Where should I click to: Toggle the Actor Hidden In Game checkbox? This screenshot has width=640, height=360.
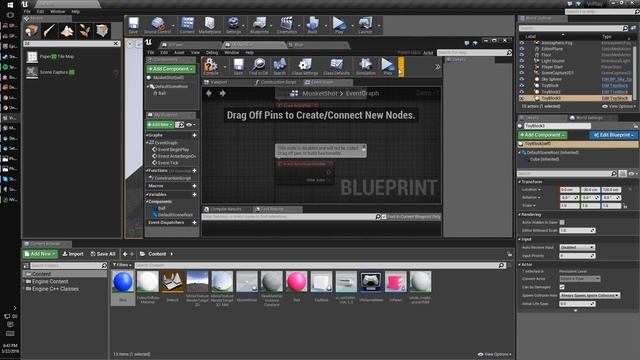pos(562,222)
